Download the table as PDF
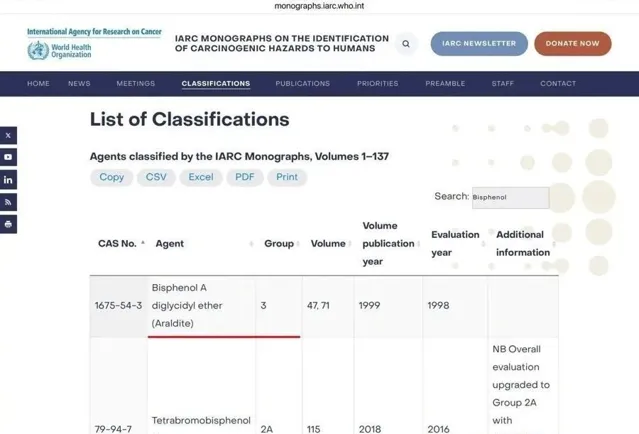The width and height of the screenshot is (639, 434). [x=244, y=177]
